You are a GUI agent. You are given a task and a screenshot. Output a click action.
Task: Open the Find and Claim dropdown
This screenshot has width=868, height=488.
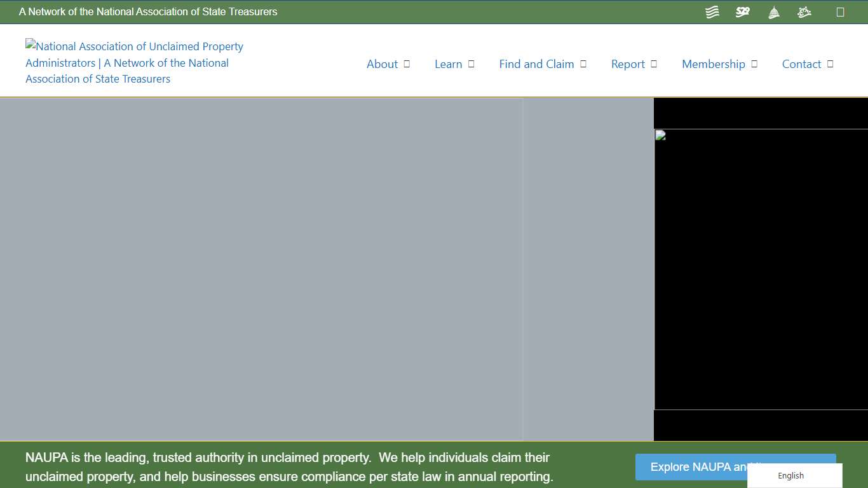[x=583, y=64]
